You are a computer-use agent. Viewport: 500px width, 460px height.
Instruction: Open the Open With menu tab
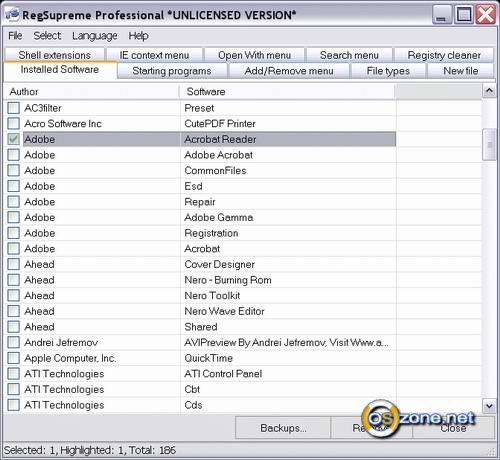(255, 55)
